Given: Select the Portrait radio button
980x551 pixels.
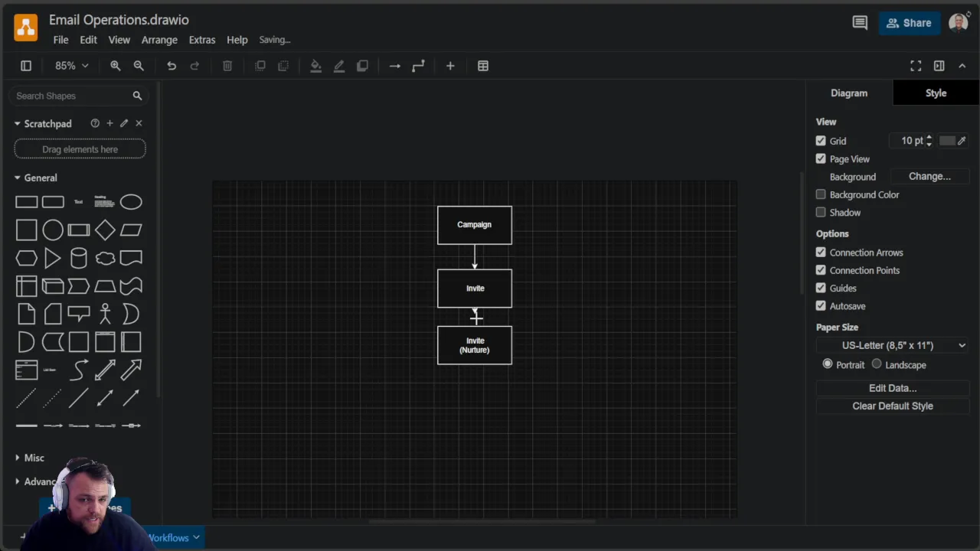Looking at the screenshot, I should click(828, 364).
